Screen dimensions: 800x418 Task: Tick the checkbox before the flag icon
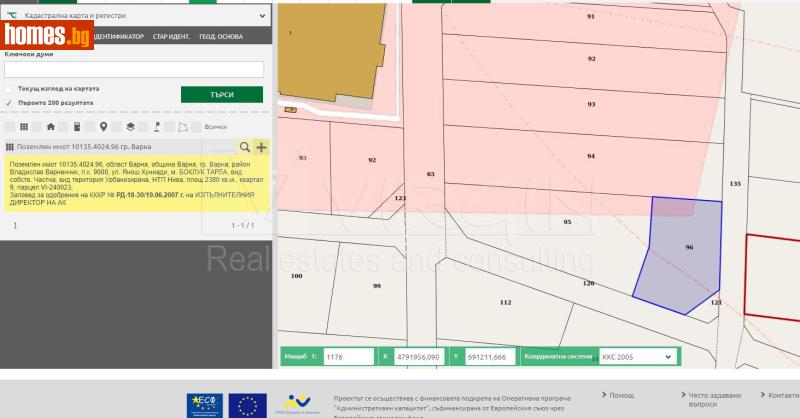pyautogui.click(x=143, y=127)
